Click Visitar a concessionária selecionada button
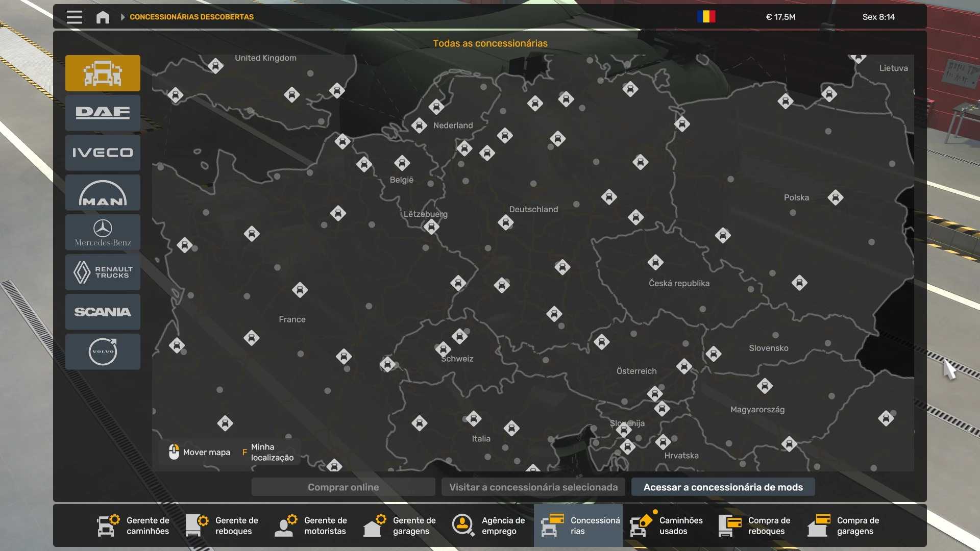The width and height of the screenshot is (980, 551). point(533,487)
